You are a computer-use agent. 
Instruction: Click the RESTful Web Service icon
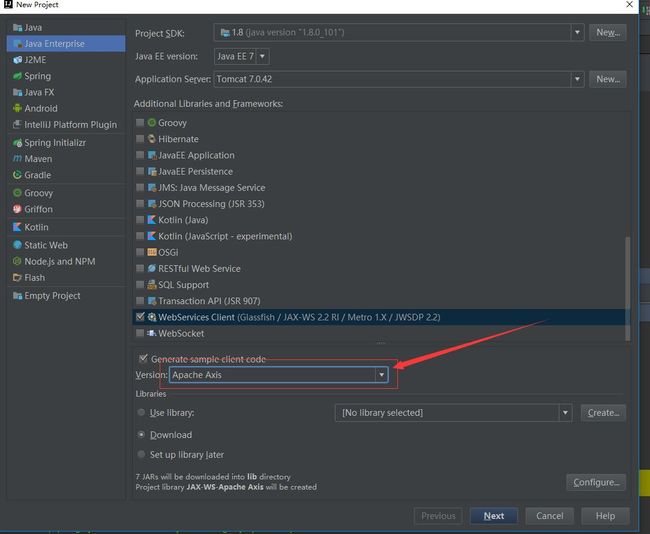coord(152,268)
